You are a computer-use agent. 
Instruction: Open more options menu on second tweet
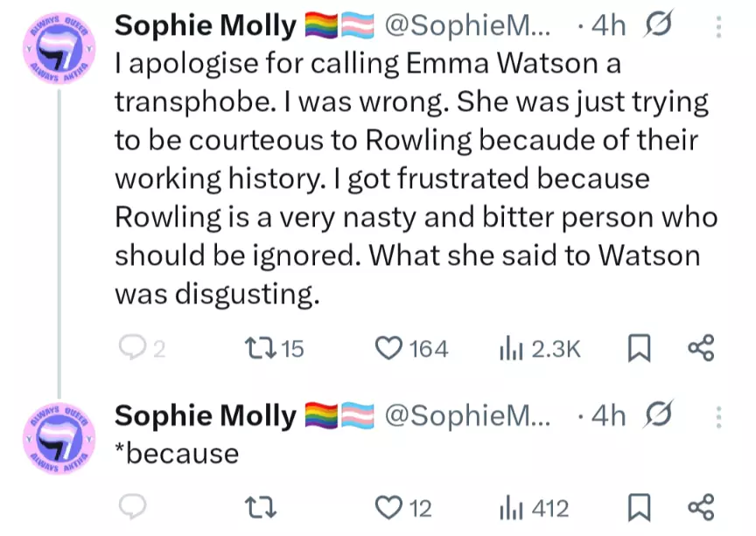click(718, 417)
